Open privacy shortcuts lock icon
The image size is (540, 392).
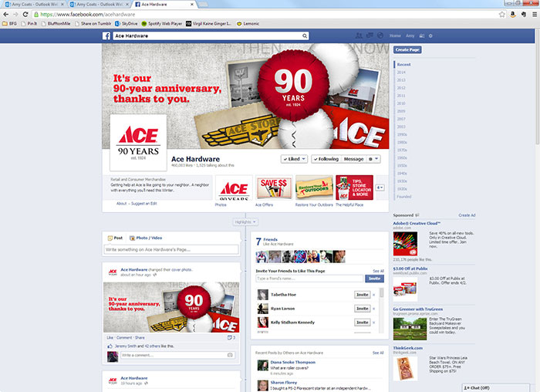422,35
